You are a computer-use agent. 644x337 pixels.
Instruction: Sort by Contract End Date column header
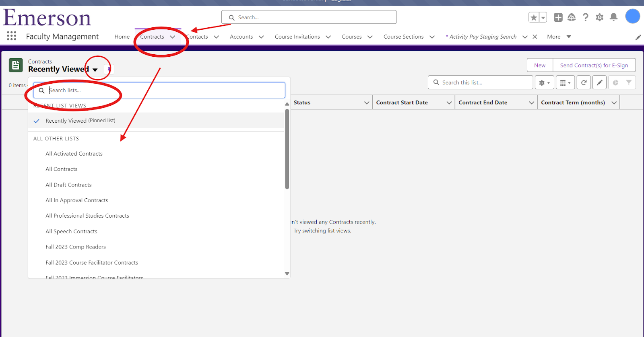point(483,103)
